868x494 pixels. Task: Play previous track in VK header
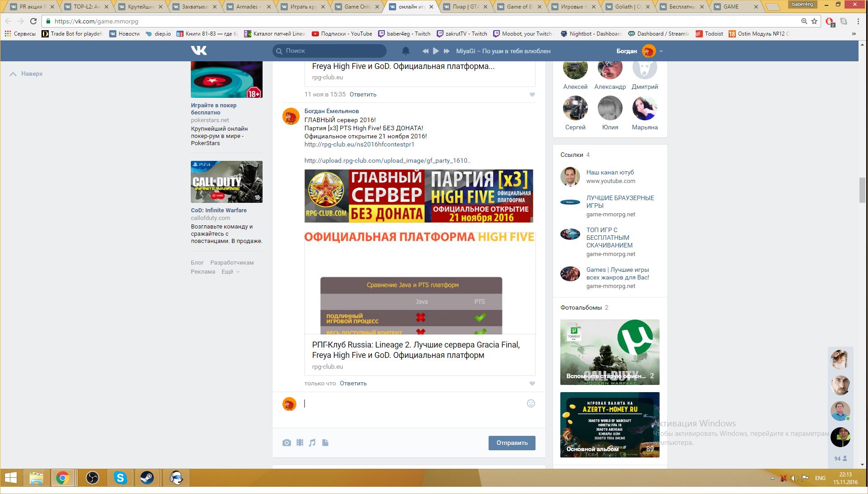tap(425, 51)
